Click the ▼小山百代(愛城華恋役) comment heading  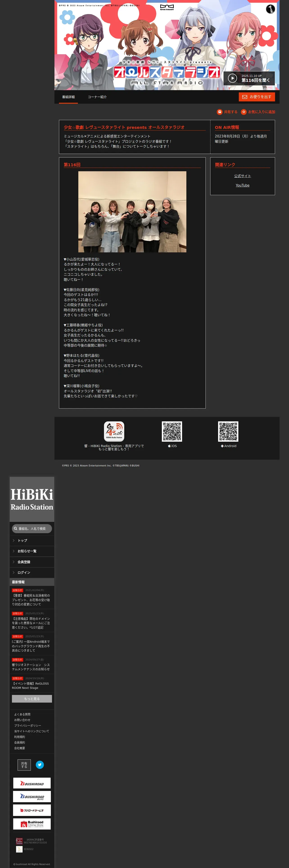click(81, 259)
